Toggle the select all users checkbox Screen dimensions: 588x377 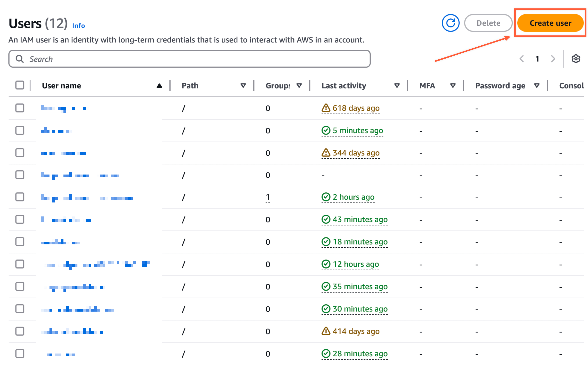click(x=20, y=85)
